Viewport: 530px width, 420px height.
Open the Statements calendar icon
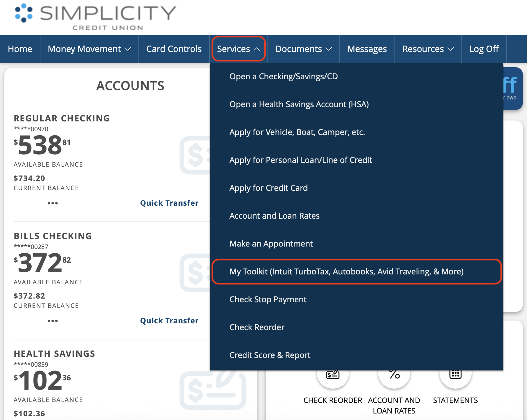click(x=455, y=375)
